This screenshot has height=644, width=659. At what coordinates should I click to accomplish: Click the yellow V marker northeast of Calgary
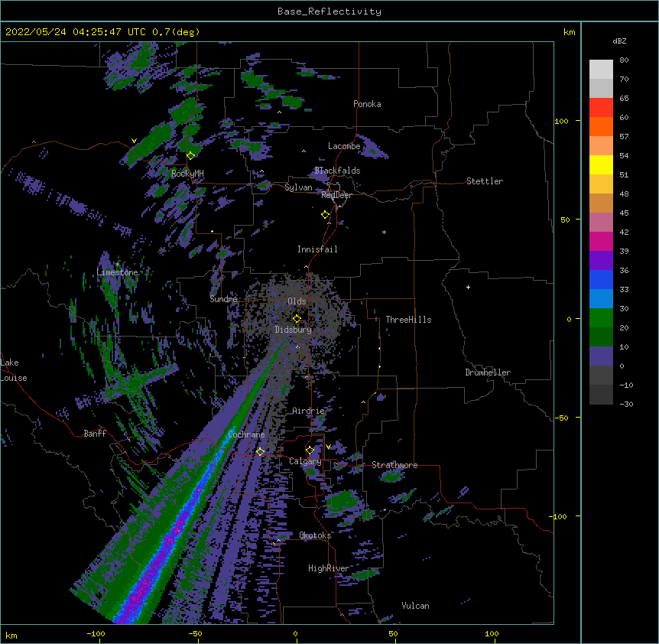[x=328, y=447]
